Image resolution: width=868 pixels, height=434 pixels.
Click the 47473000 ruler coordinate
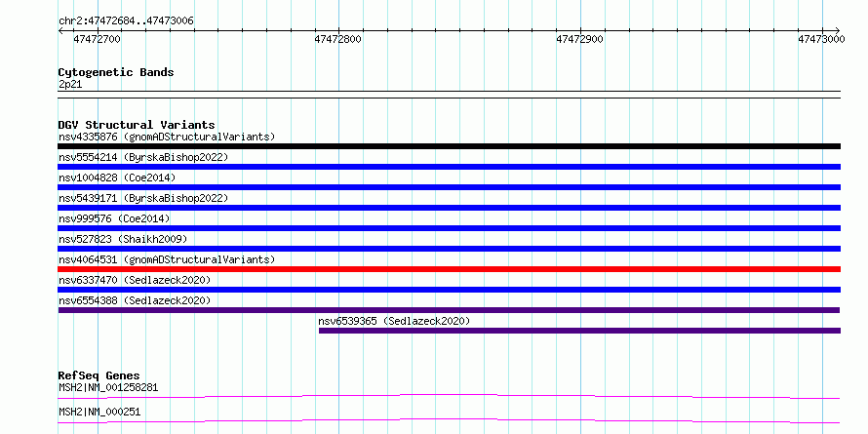(x=821, y=39)
